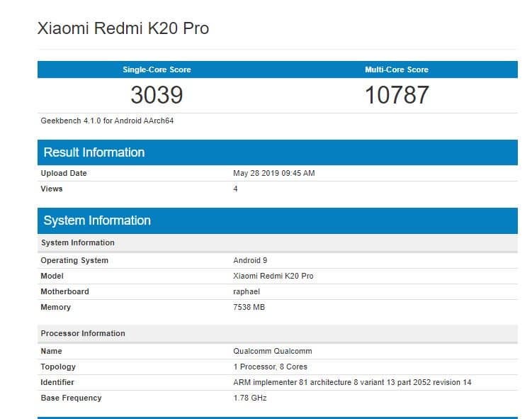Screen dimensions: 532x419
Task: Click the Xiaomi Redmi K20 Pro page title
Action: coord(123,28)
